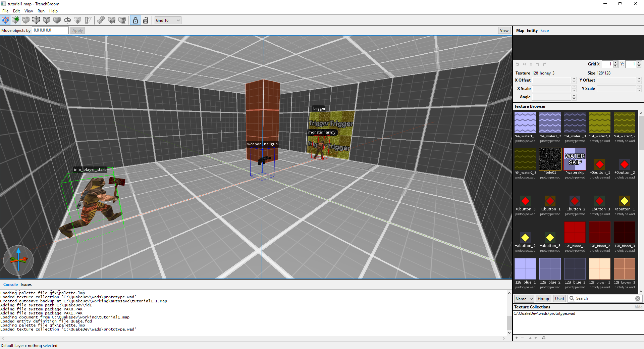
Task: Activate the Vertex tool with corner dots
Action: (x=36, y=20)
